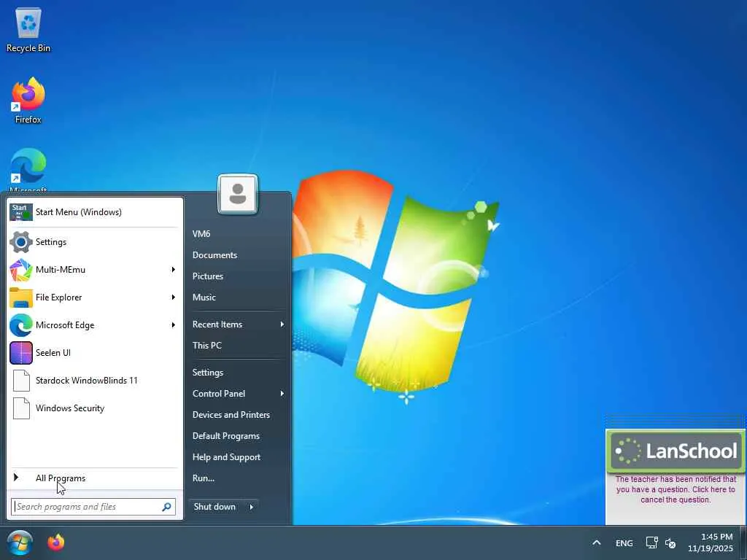Click the network status tray icon

pos(651,542)
